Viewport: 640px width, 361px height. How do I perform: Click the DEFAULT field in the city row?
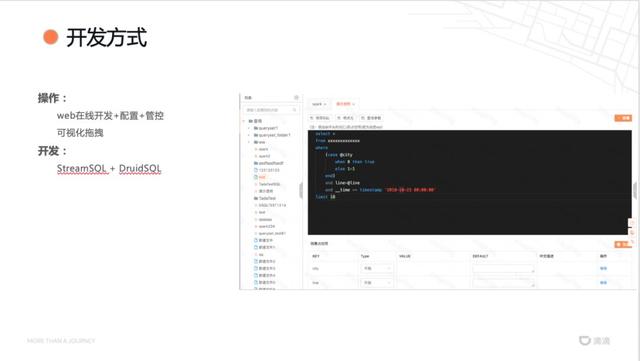[503, 268]
